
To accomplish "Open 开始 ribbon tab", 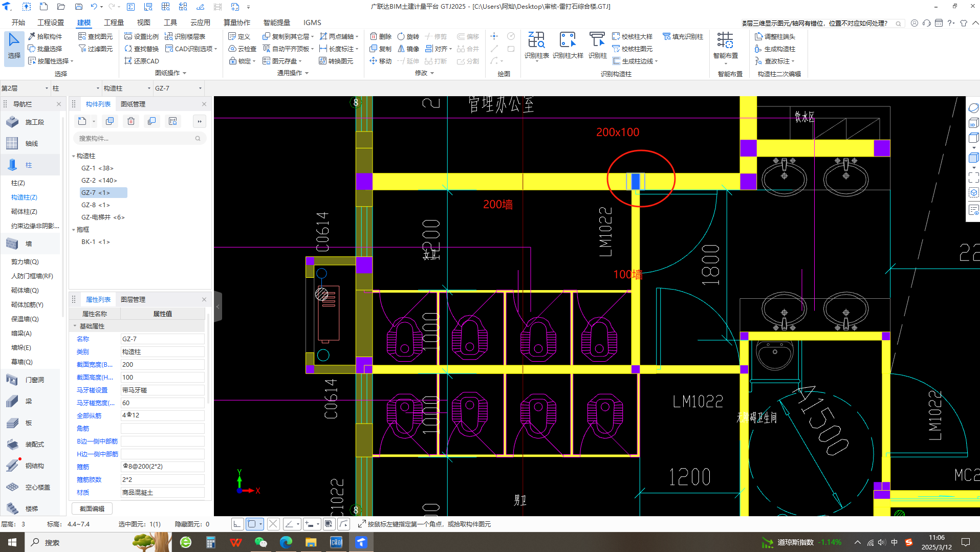I will (x=18, y=23).
